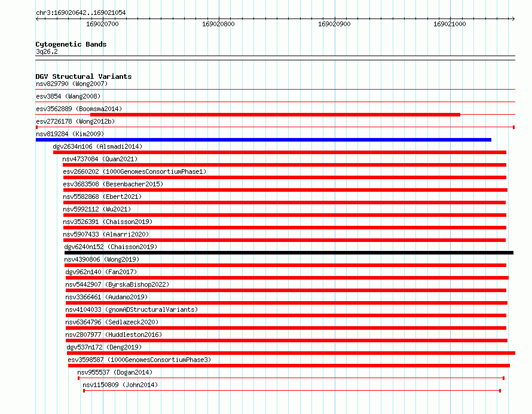Click the DGV Structural Variants track title

[x=84, y=76]
